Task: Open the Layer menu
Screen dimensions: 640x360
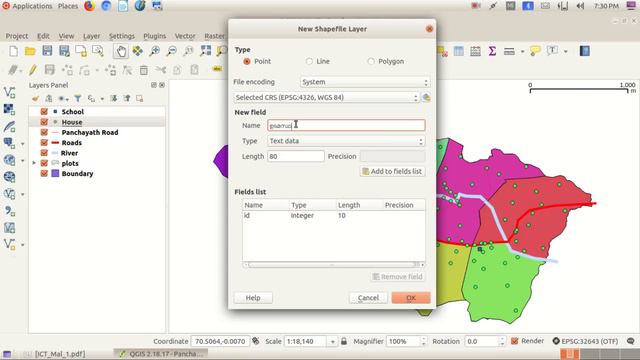Action: (91, 36)
